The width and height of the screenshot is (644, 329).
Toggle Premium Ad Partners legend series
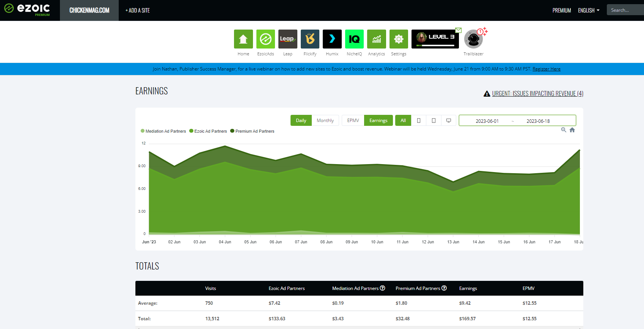(x=252, y=131)
